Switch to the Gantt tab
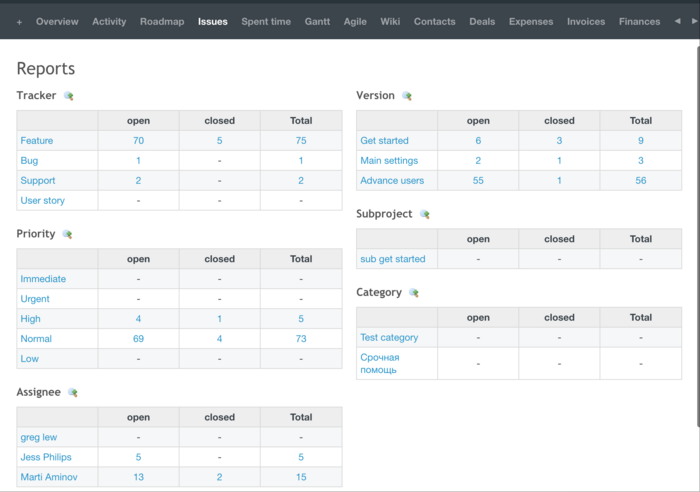This screenshot has height=492, width=700. (317, 21)
